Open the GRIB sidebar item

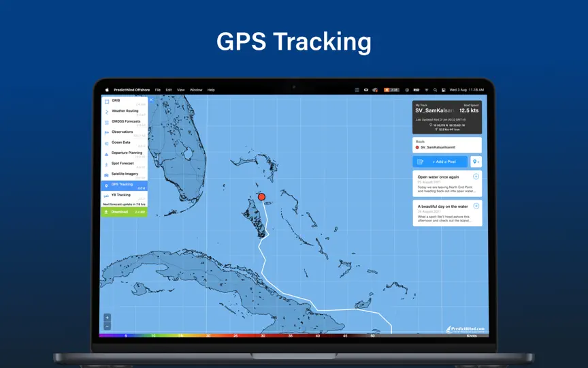124,102
